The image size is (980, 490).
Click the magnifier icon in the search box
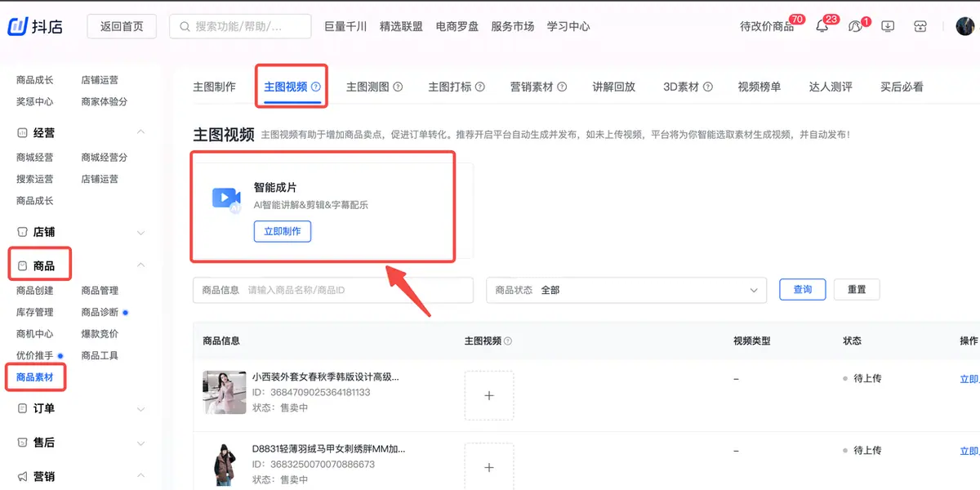[184, 26]
